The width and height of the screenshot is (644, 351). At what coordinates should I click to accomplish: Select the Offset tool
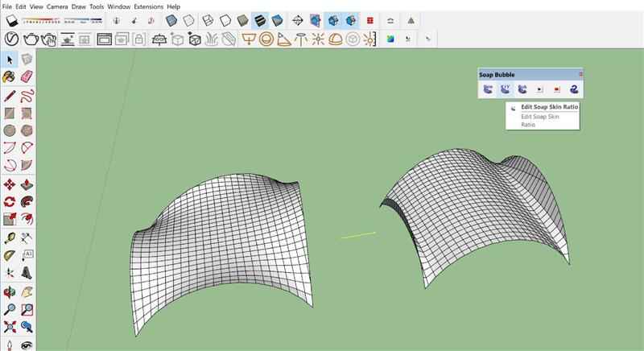(x=27, y=219)
